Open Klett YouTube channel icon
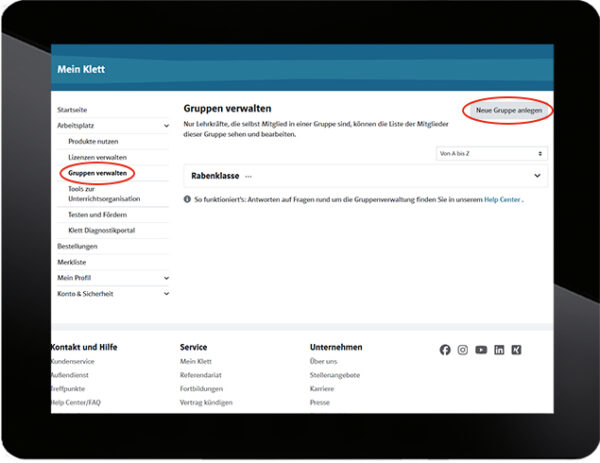Image resolution: width=600 pixels, height=463 pixels. click(x=481, y=350)
